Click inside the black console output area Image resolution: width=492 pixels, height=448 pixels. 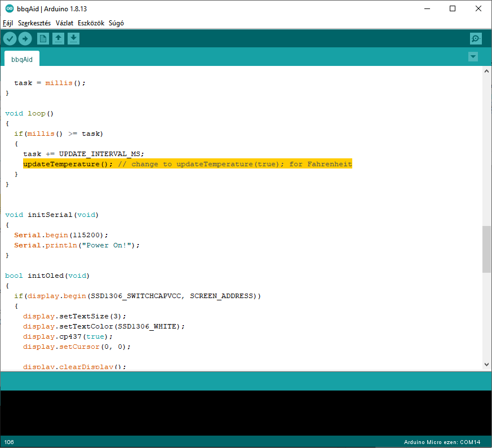pos(246,413)
